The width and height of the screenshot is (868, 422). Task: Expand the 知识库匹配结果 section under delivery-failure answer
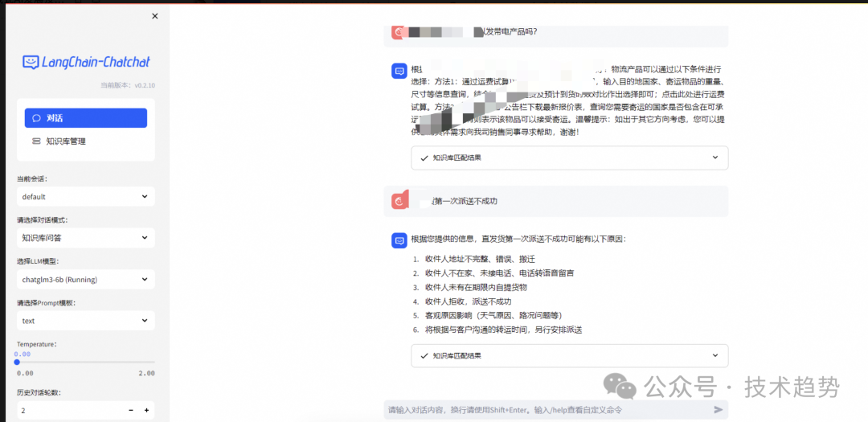[x=570, y=355]
